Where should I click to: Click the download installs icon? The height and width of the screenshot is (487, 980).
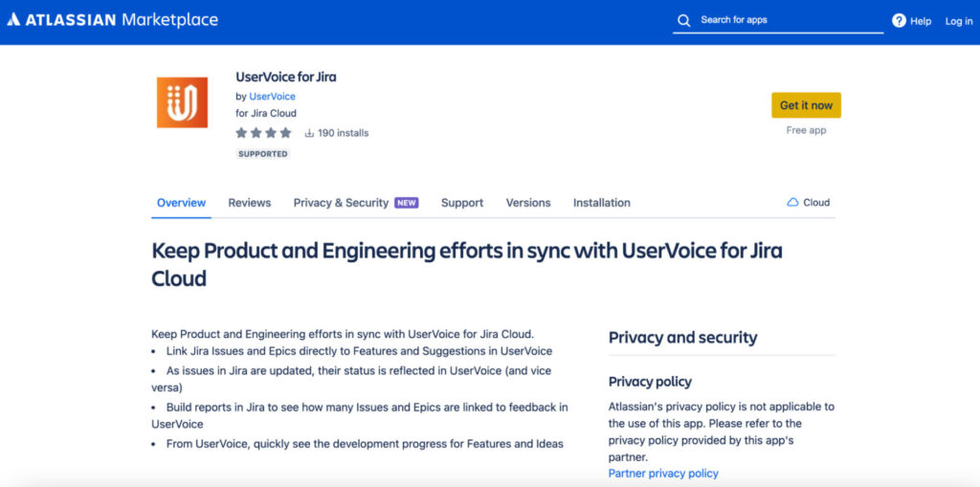309,133
